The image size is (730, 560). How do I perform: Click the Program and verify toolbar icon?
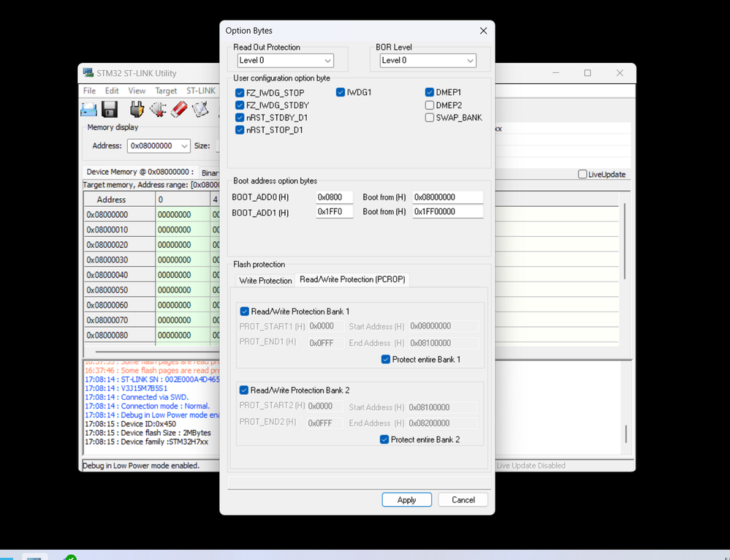[200, 110]
